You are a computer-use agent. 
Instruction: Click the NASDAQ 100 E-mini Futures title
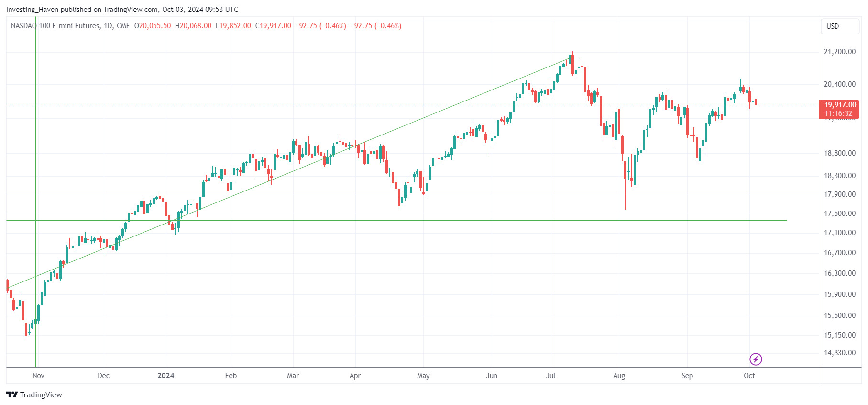55,26
